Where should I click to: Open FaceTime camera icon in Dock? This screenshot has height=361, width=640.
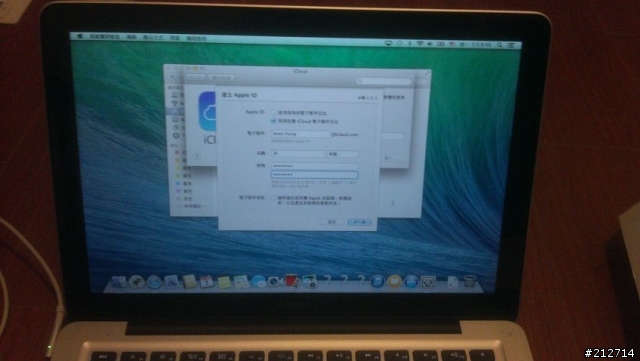point(276,281)
